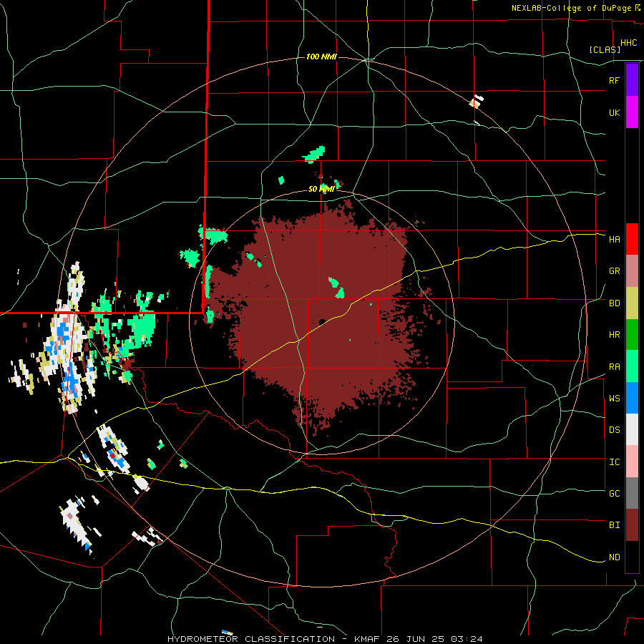Click the magenta UK color swatch

pyautogui.click(x=632, y=112)
